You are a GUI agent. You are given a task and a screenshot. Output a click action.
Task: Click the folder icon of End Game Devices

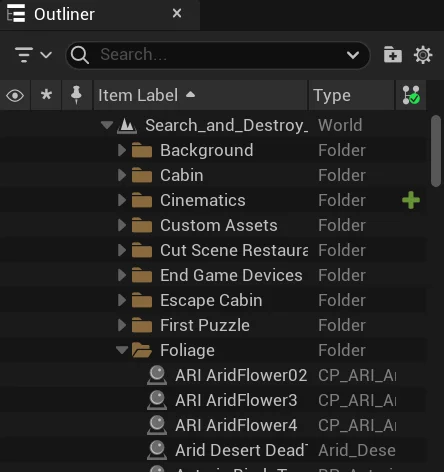point(142,275)
